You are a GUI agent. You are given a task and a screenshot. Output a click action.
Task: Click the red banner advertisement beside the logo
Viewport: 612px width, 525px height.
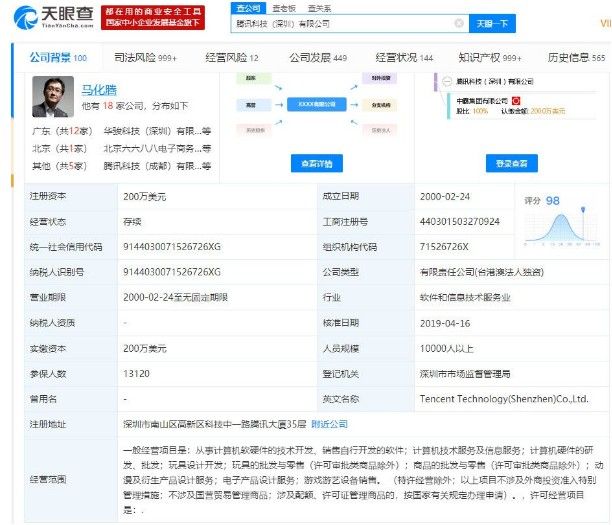pyautogui.click(x=153, y=18)
